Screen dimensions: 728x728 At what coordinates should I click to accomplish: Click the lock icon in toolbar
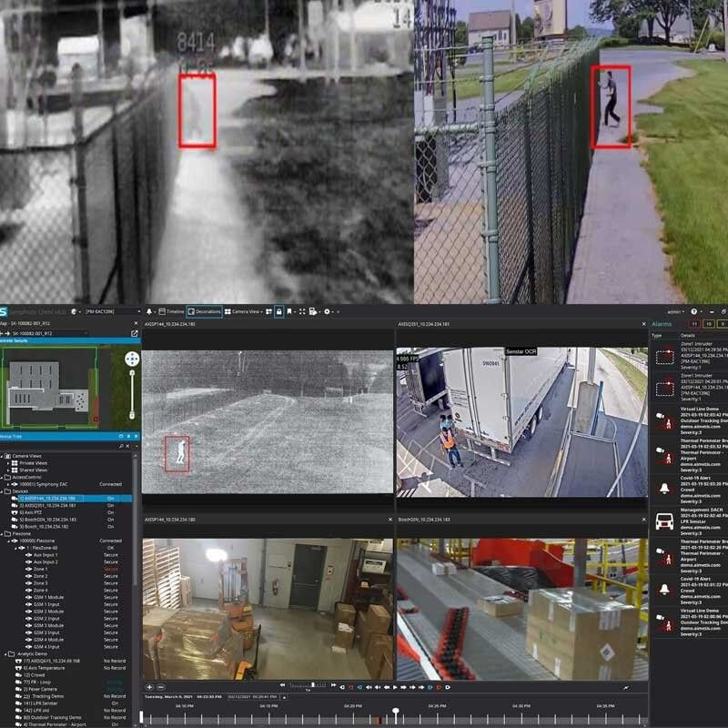click(278, 311)
